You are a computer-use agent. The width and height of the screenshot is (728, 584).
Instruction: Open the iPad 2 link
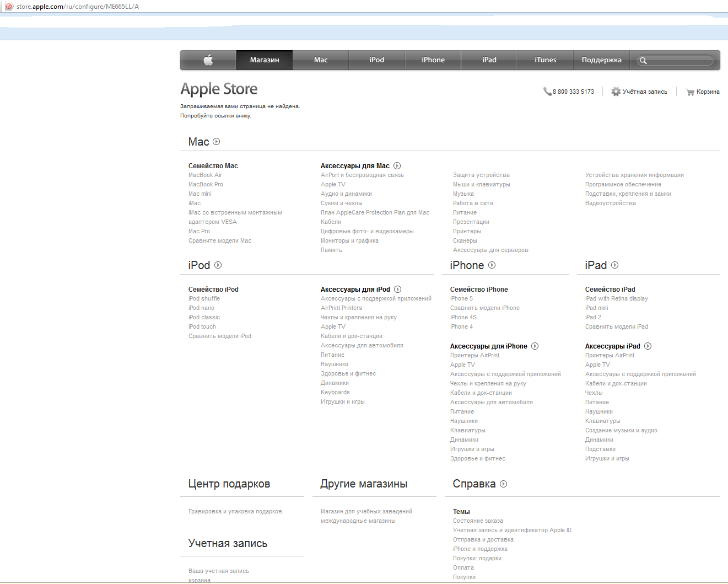(593, 318)
